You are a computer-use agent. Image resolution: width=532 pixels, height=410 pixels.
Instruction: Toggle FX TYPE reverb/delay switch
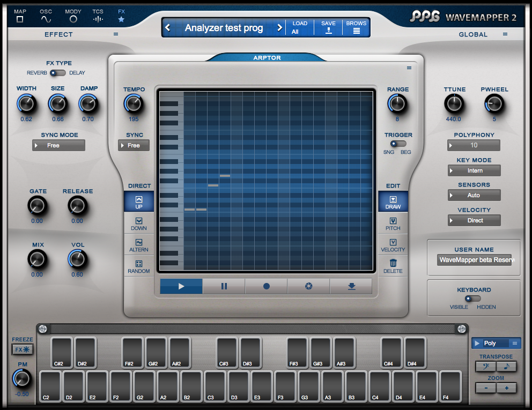coord(58,72)
